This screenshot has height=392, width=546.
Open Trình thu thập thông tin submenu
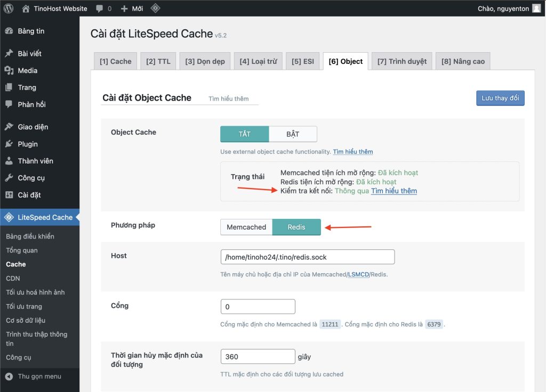pyautogui.click(x=37, y=339)
